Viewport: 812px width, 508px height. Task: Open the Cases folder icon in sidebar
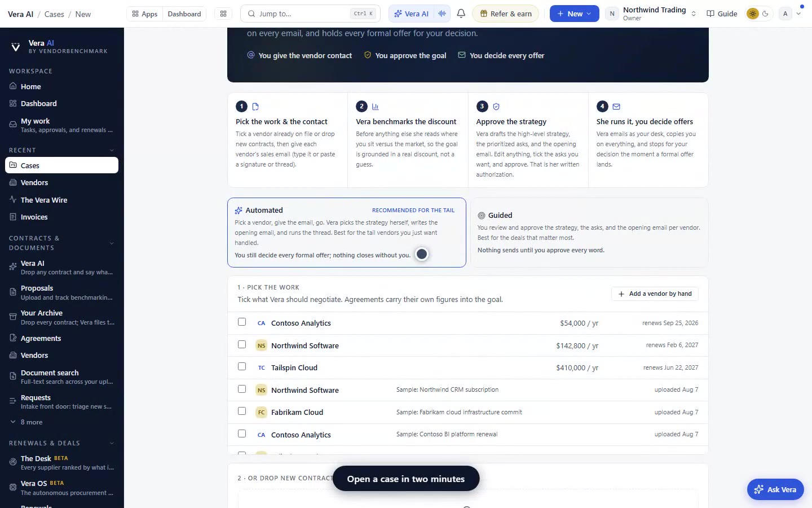pos(13,165)
